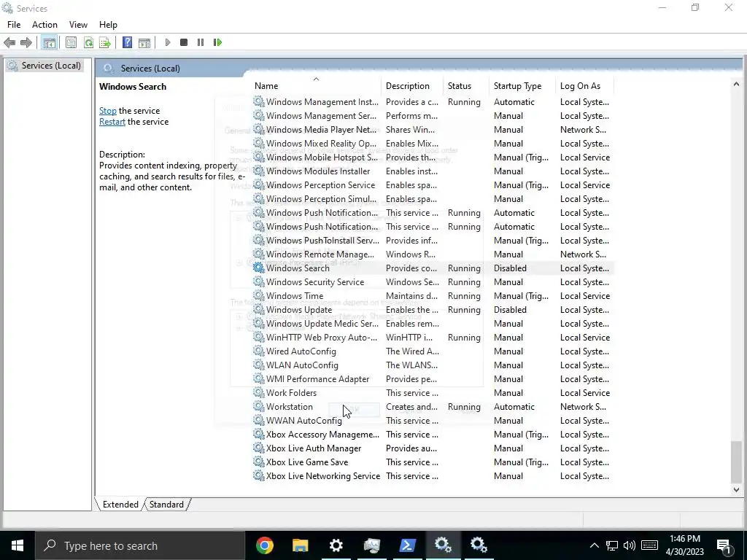747x560 pixels.
Task: Toggle Show/Hide Action Pane toolbar icon
Action: pyautogui.click(x=144, y=42)
